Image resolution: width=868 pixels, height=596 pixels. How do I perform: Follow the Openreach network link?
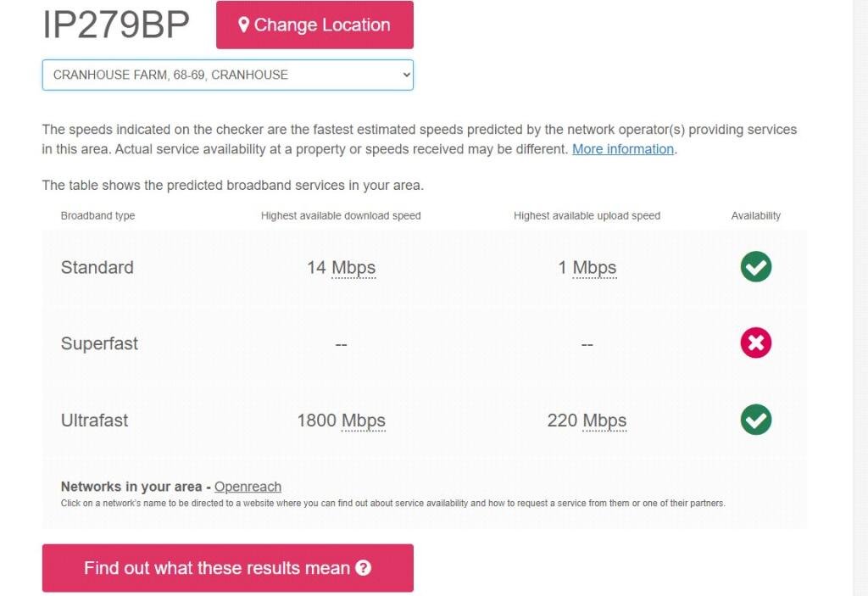[x=248, y=487]
